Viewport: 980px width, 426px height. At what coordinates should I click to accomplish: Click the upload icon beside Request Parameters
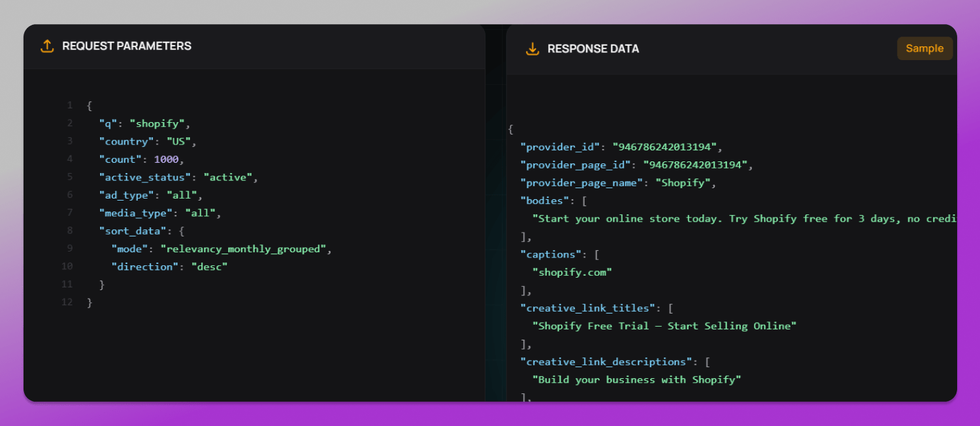point(47,46)
